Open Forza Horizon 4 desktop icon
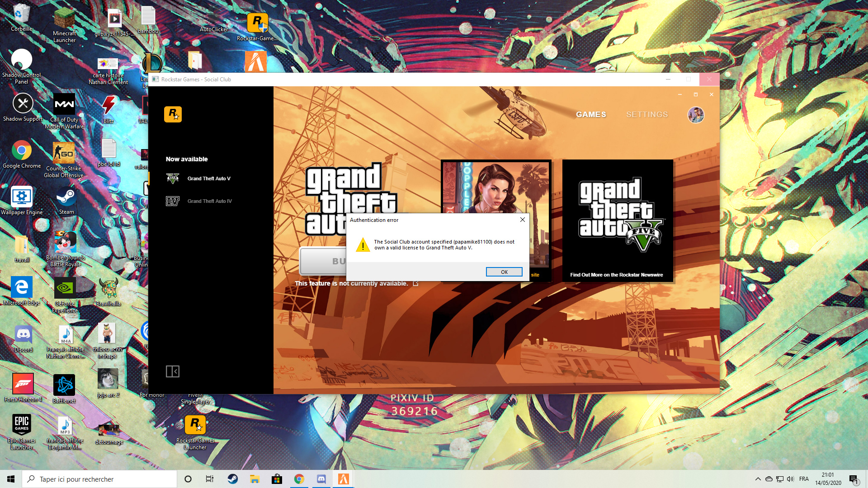Viewport: 868px width, 488px height. tap(23, 388)
